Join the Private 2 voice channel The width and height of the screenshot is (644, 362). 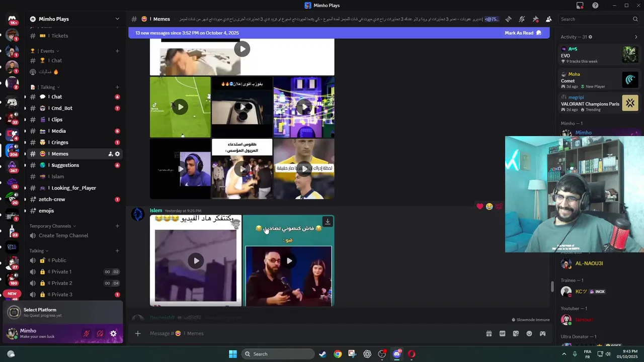[74, 283]
